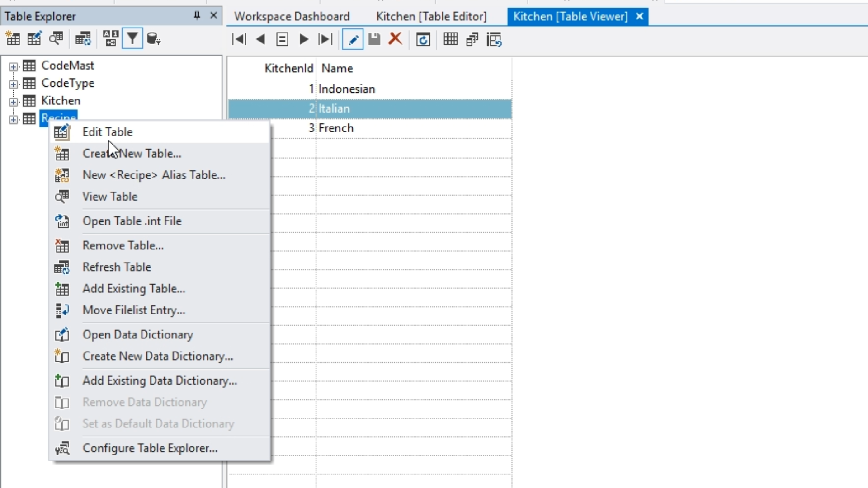
Task: Click the filter funnel icon in Table Explorer
Action: tap(132, 39)
